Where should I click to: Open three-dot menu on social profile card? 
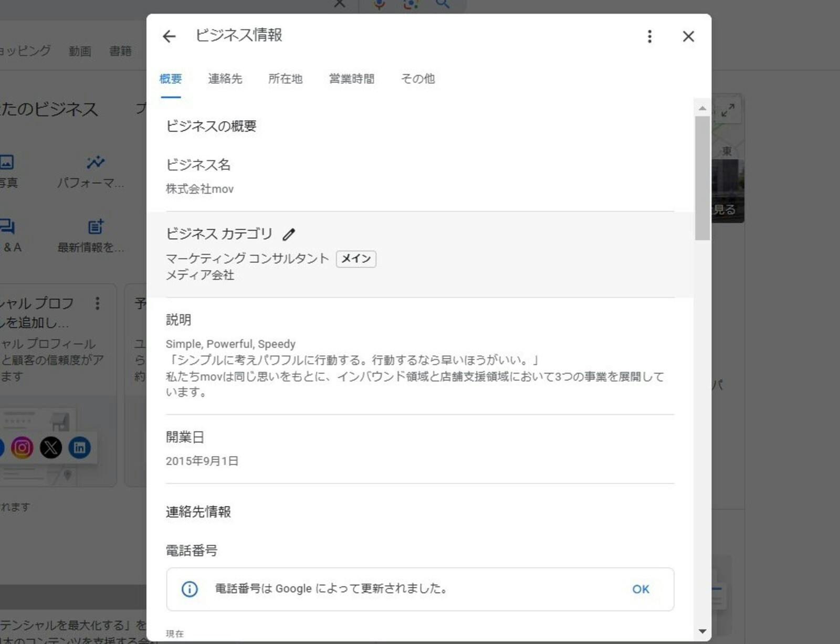click(x=97, y=303)
